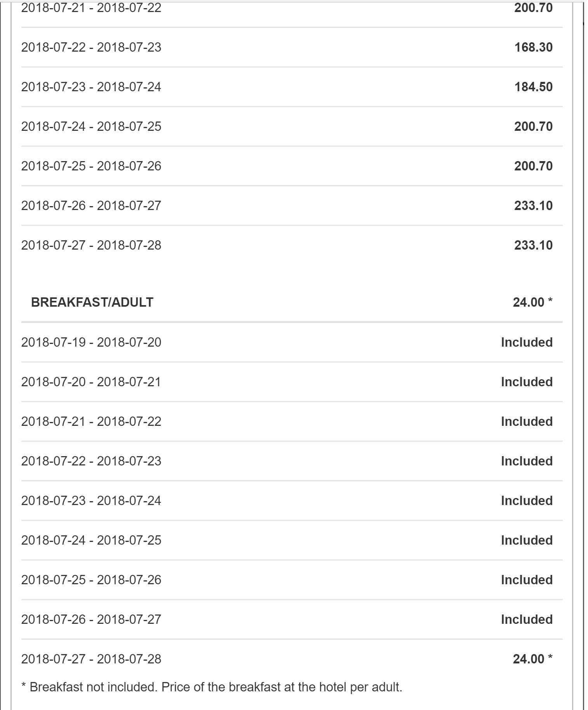Click the 24.00 price beside BREAKFAST/ADULT heading
588x710 pixels.
tap(528, 302)
